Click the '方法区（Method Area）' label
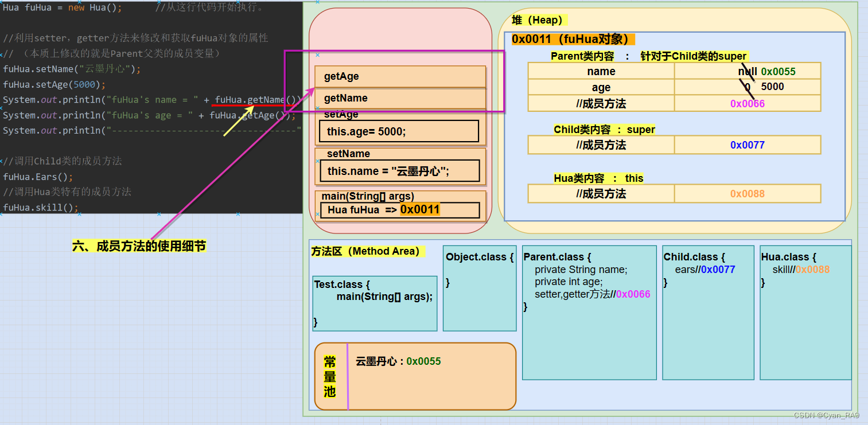 (367, 251)
